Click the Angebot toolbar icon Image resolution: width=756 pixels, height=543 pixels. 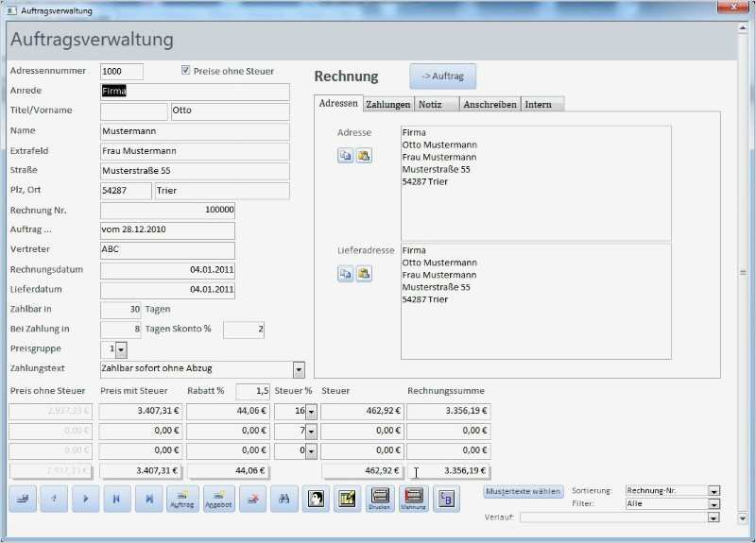219,499
